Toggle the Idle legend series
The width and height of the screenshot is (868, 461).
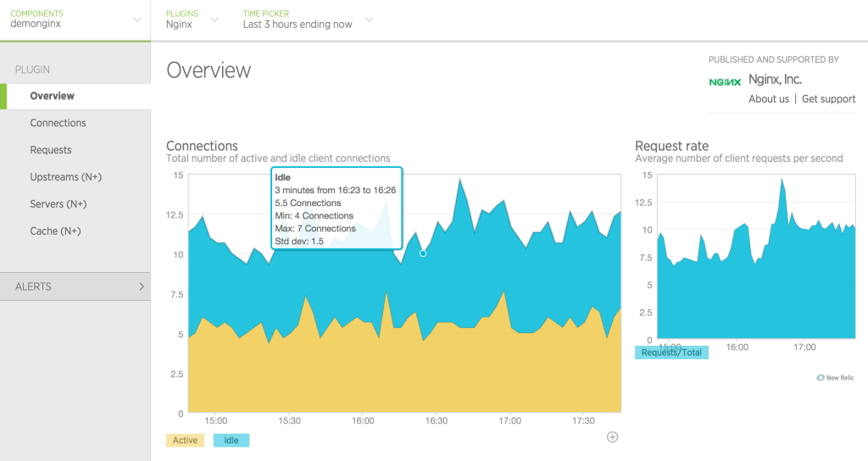coord(231,441)
